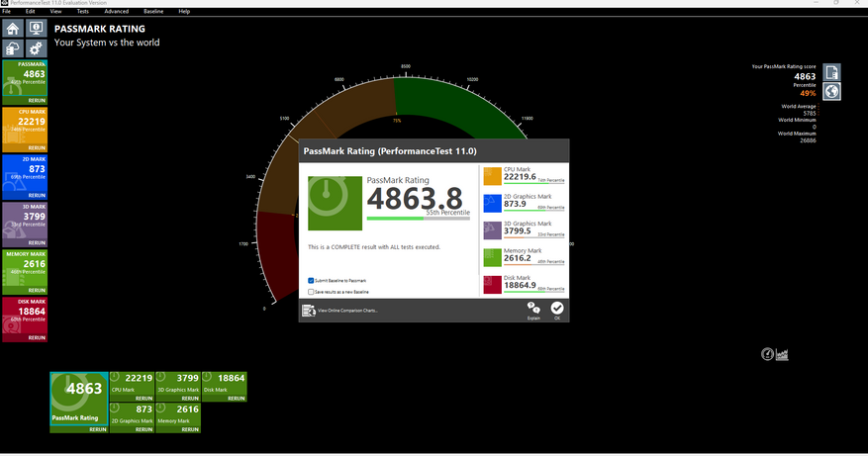Click the bottom 3D Graphics Mark 3799 tile
The height and width of the screenshot is (456, 868).
(178, 383)
